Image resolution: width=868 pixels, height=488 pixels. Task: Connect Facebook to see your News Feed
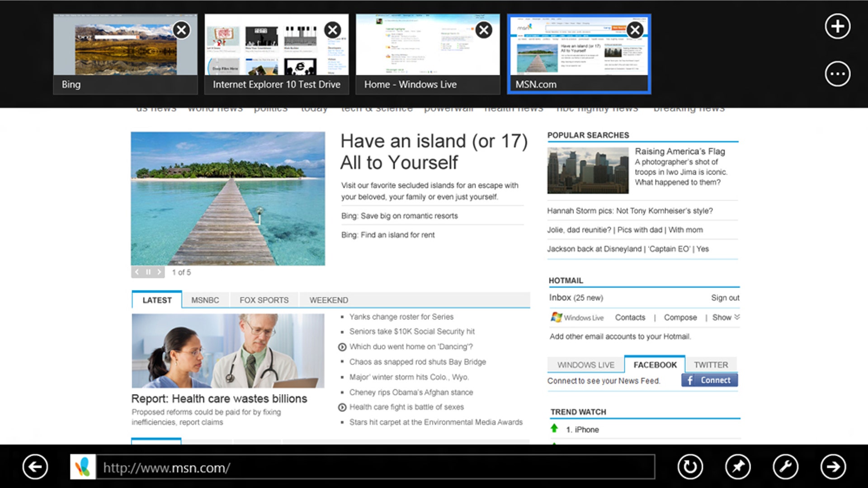pos(709,380)
